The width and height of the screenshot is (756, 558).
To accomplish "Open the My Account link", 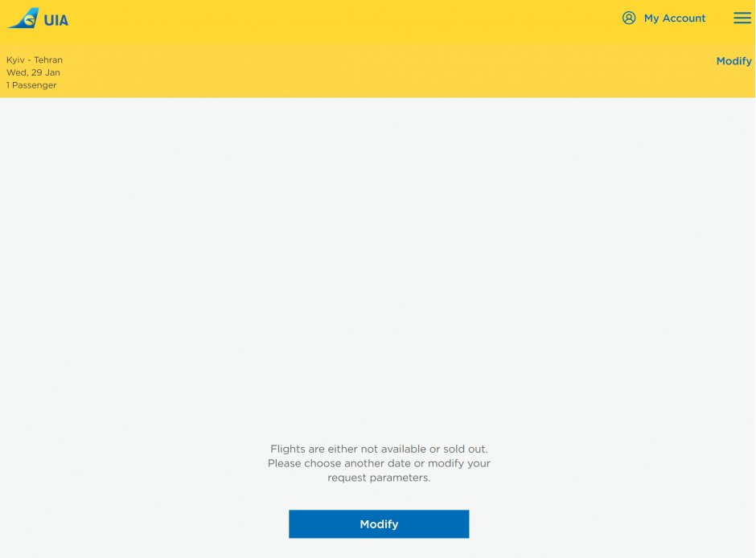I will tap(675, 18).
